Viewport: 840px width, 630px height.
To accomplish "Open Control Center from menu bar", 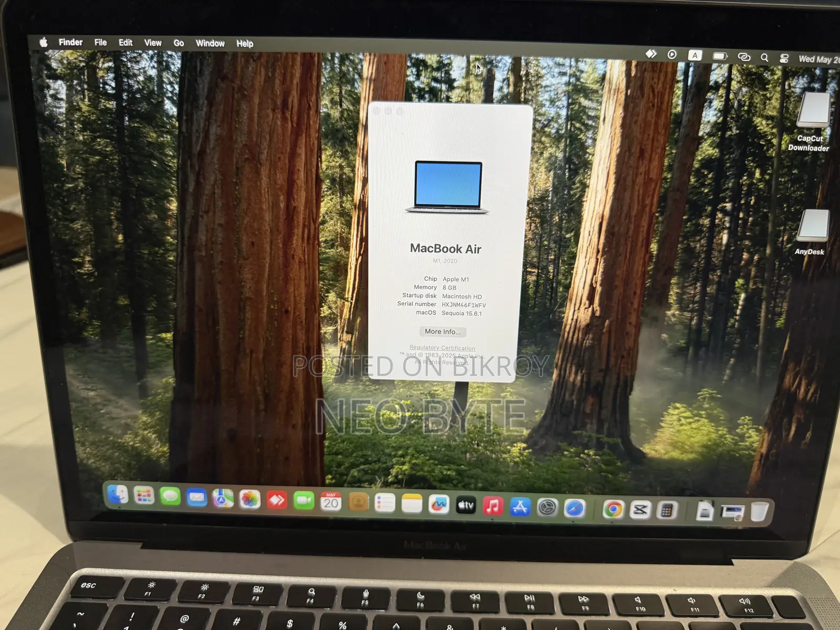I will coord(784,58).
